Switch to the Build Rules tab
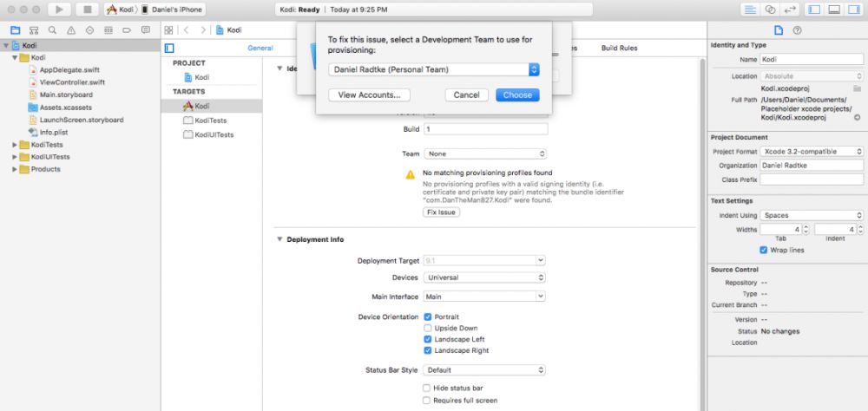This screenshot has width=868, height=411. tap(620, 49)
